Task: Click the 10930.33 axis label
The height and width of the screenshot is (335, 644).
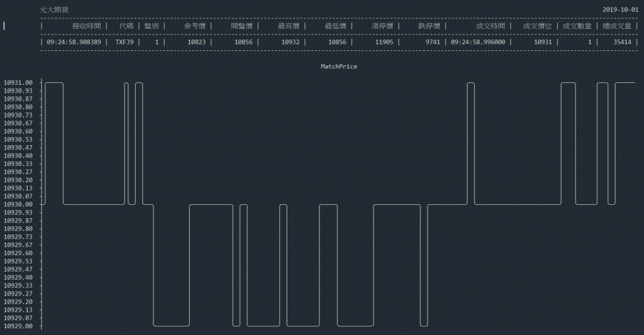Action: pos(18,164)
